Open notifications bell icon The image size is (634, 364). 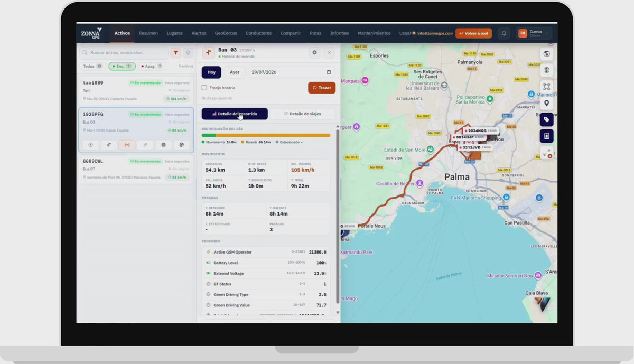tap(504, 33)
